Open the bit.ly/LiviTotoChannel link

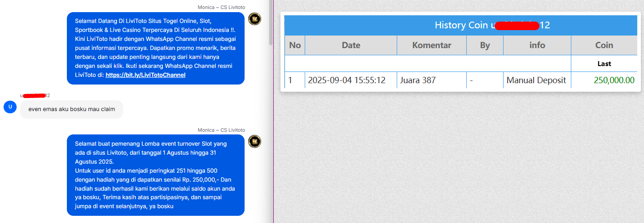[x=145, y=75]
